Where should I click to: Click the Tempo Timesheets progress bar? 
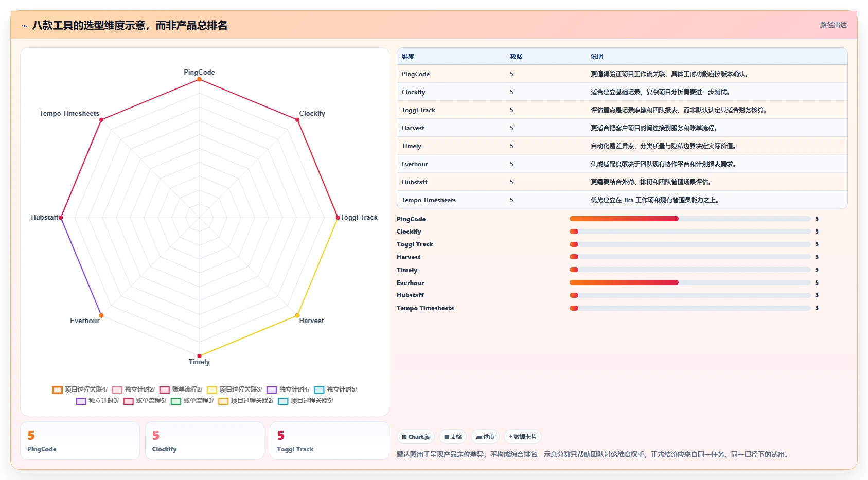click(x=690, y=308)
